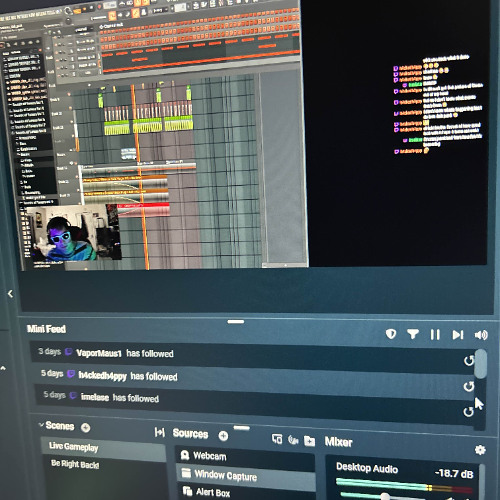The width and height of the screenshot is (500, 500).
Task: Replay the imelase follow alert
Action: click(x=468, y=412)
